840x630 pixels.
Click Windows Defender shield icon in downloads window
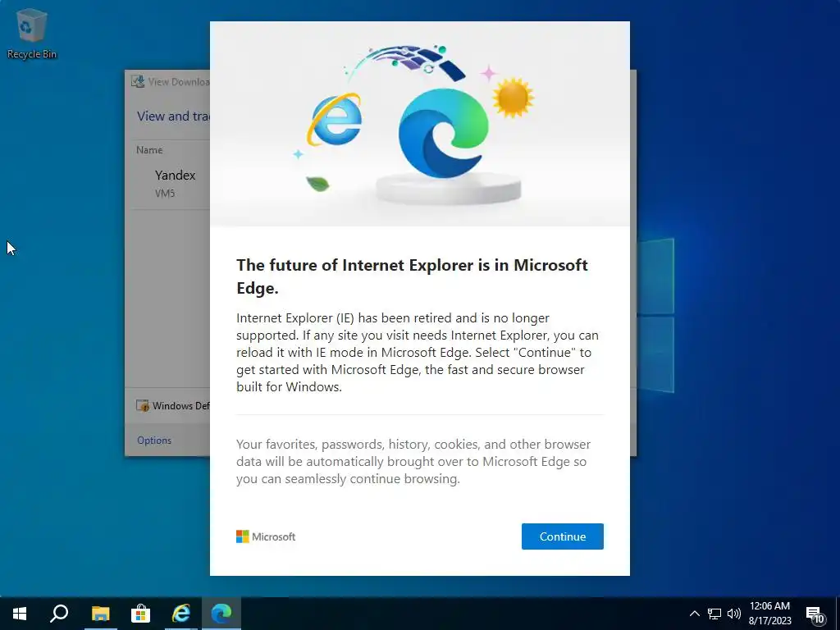point(143,405)
